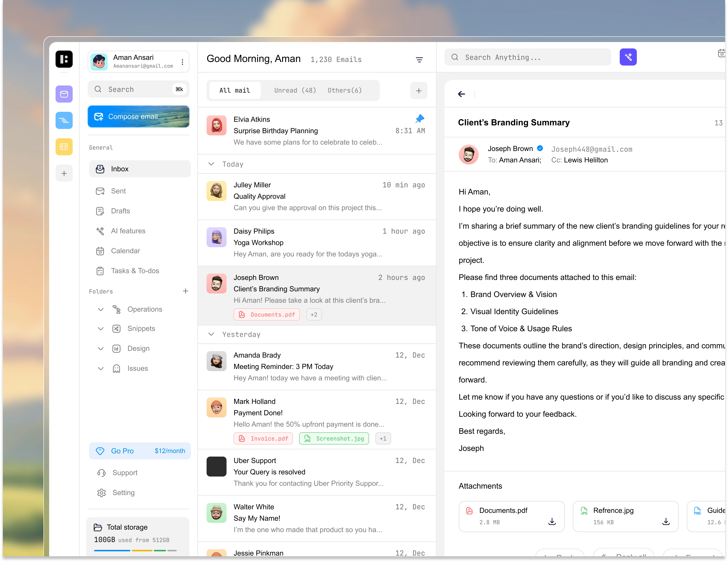Download the Refrence.jpg attachment
Screen dimensions: 728x562
[x=666, y=521]
